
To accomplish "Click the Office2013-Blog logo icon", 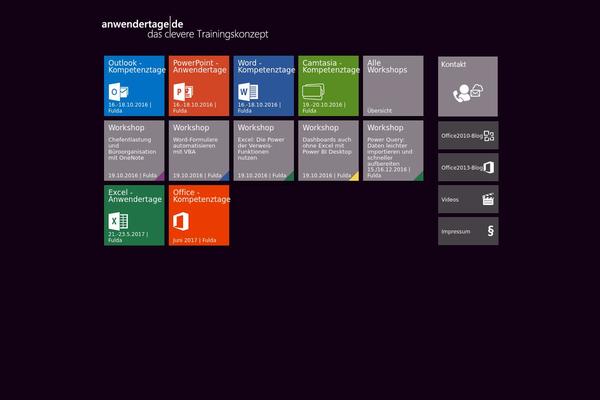I will [489, 167].
